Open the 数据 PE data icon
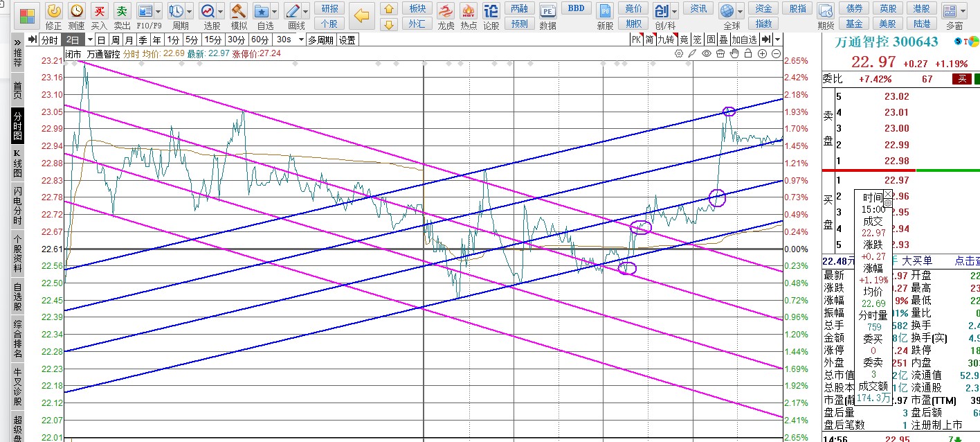 pos(547,11)
